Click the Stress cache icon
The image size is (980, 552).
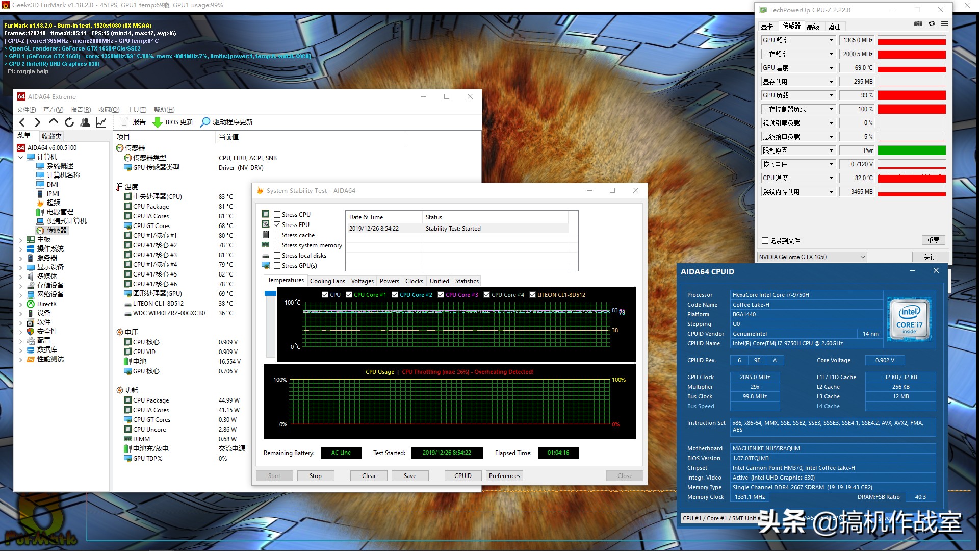click(266, 235)
